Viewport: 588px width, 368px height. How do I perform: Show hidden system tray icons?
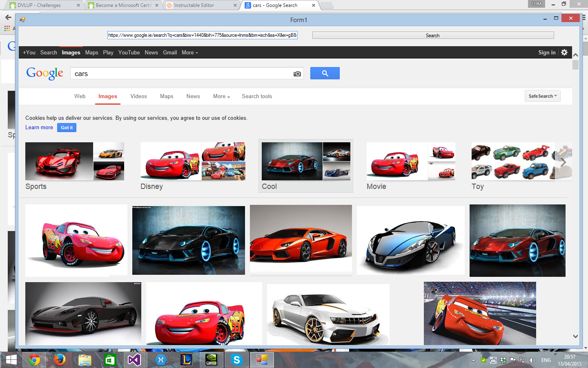click(x=473, y=360)
